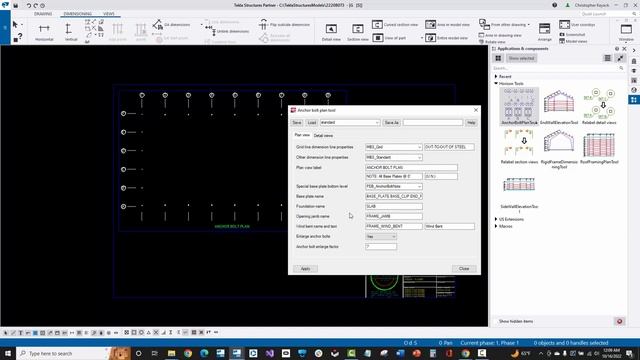
Task: Select the RoofFramingPlanTool component
Action: (599, 146)
